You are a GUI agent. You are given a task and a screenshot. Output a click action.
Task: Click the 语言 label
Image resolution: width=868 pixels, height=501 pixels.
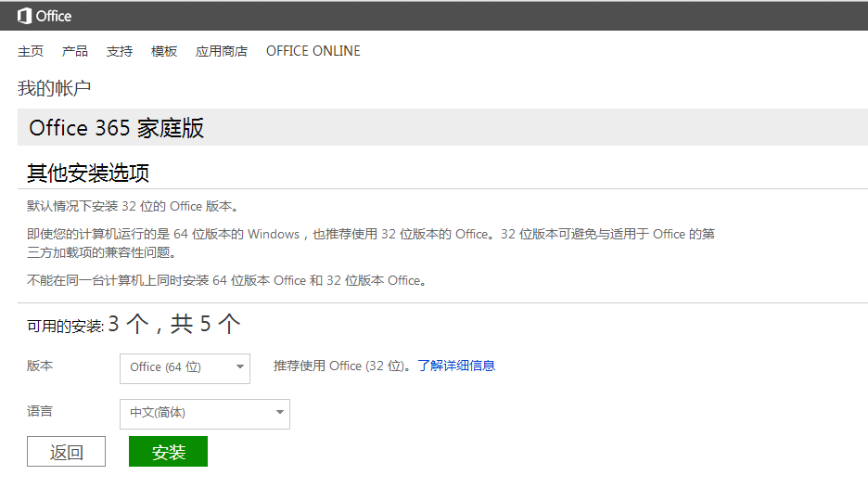tap(40, 411)
